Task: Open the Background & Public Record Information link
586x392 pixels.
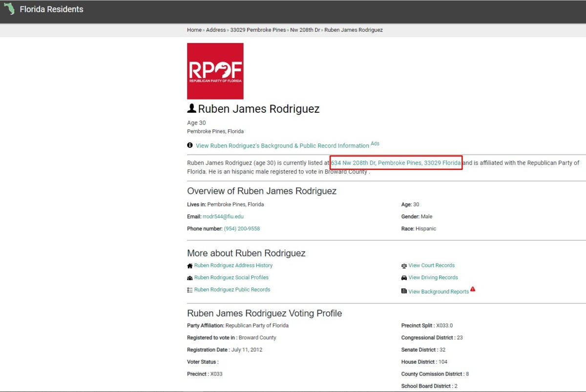Action: point(282,145)
